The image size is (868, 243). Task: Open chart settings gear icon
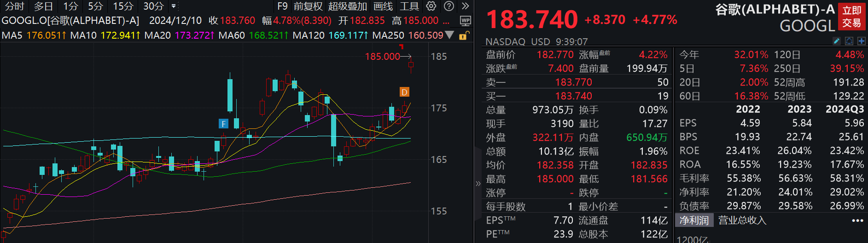point(431,6)
